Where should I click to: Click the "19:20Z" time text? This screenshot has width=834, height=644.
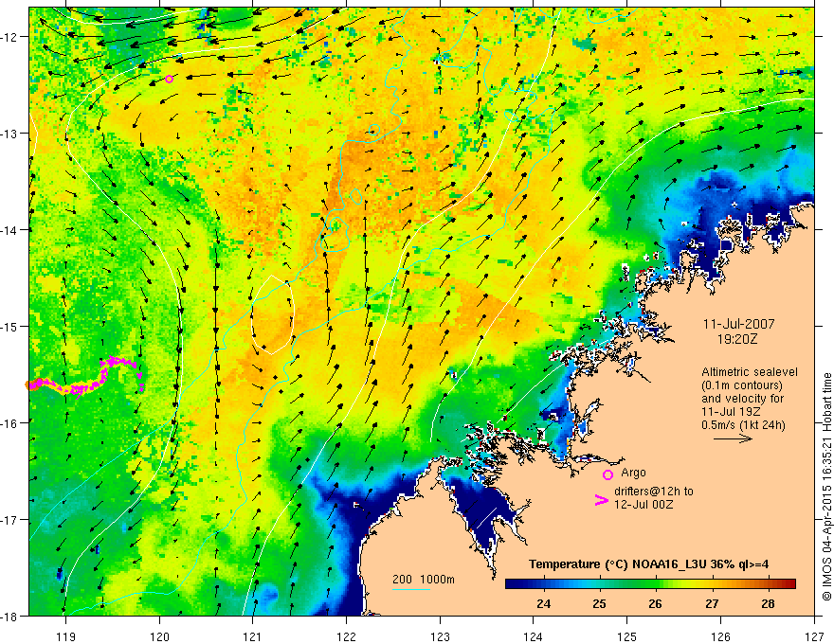(737, 338)
